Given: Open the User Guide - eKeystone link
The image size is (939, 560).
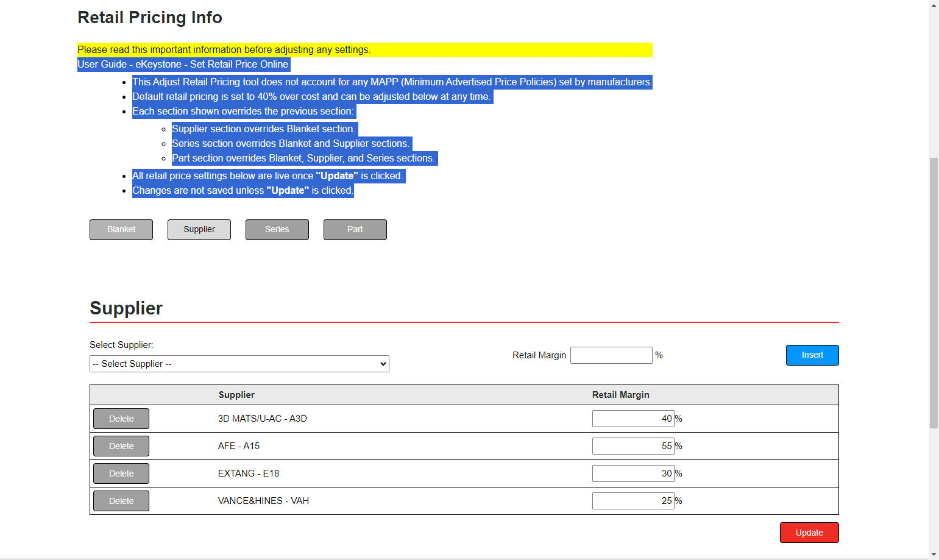Looking at the screenshot, I should tap(183, 65).
